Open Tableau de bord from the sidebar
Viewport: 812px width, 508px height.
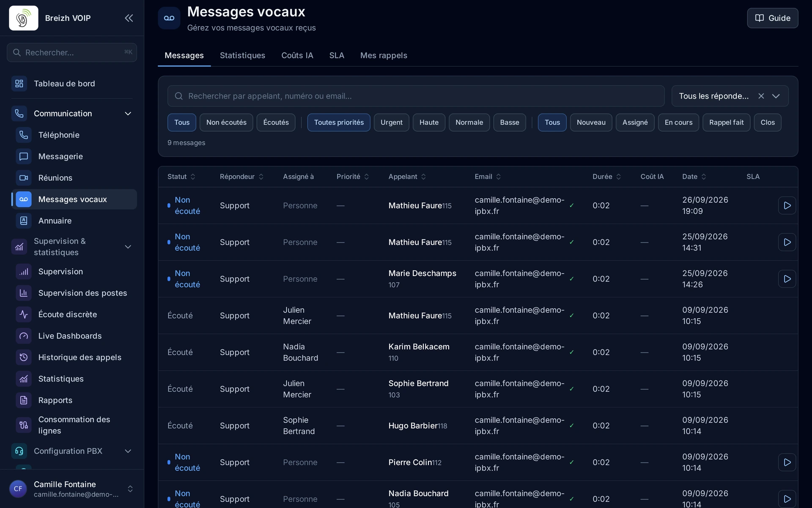coord(74,83)
